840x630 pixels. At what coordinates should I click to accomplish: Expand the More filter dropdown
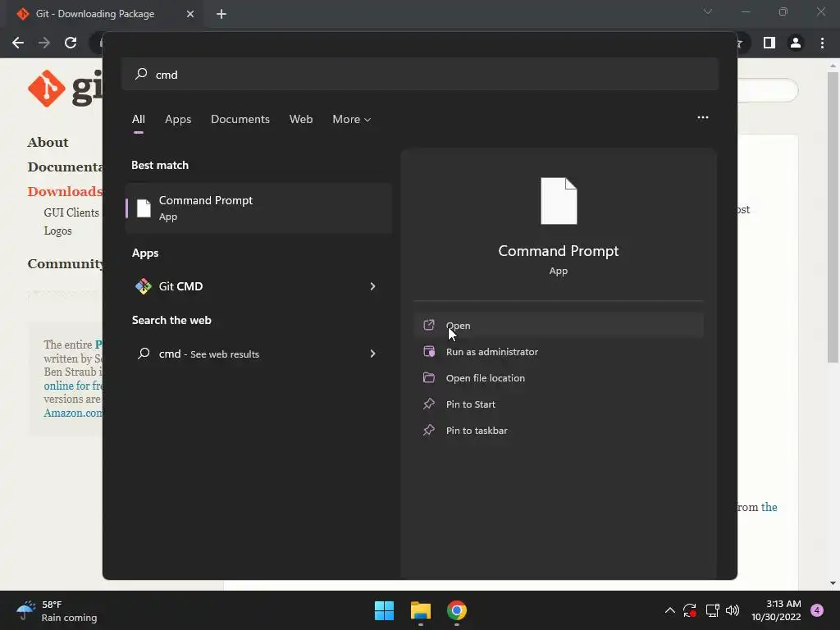tap(351, 120)
